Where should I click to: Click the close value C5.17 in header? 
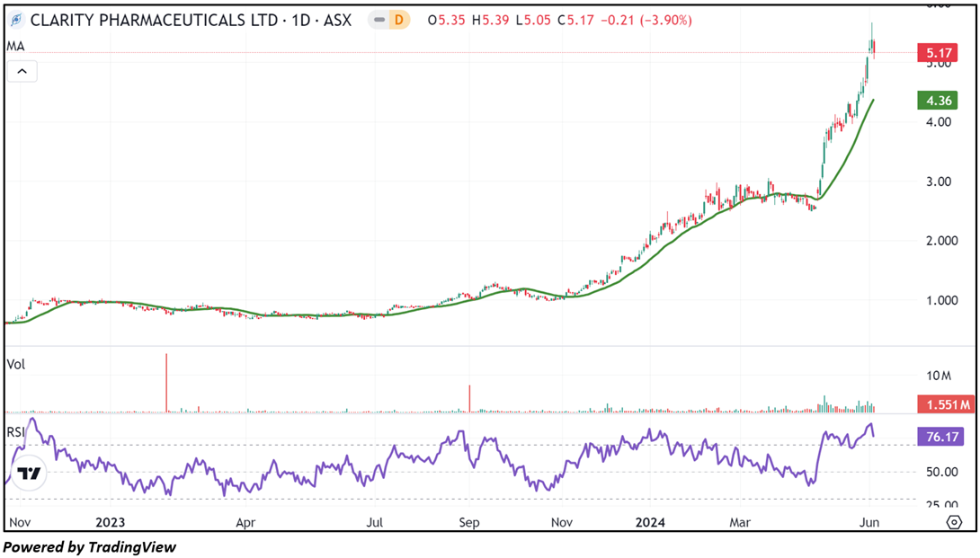[x=575, y=20]
